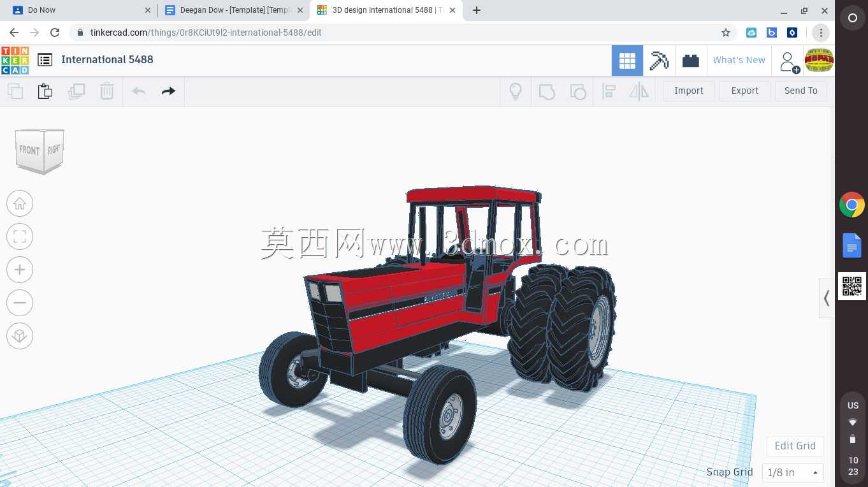This screenshot has height=487, width=868.
Task: Click the browser back arrow
Action: tap(14, 33)
